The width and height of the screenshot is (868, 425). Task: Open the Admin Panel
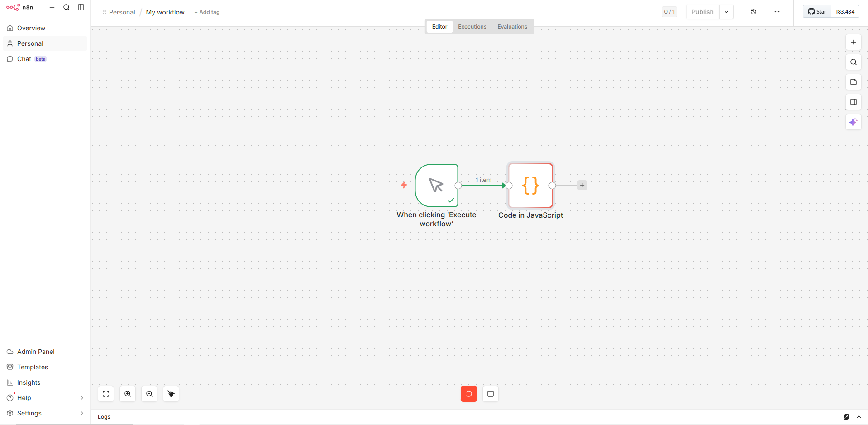[x=45, y=352]
